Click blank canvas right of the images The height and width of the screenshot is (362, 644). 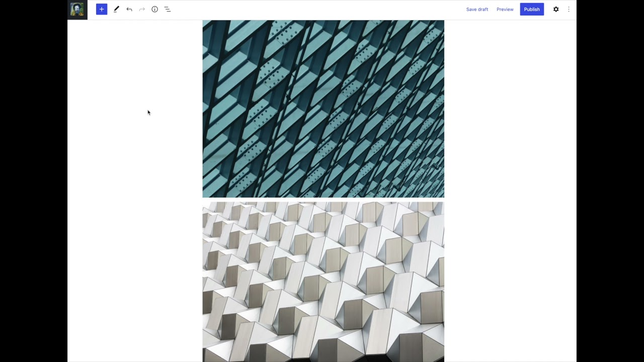[508, 201]
